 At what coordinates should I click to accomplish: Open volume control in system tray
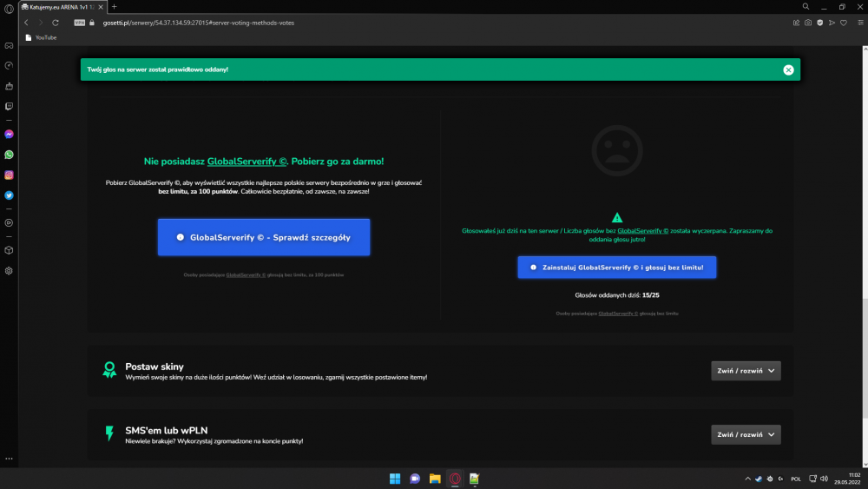[824, 479]
